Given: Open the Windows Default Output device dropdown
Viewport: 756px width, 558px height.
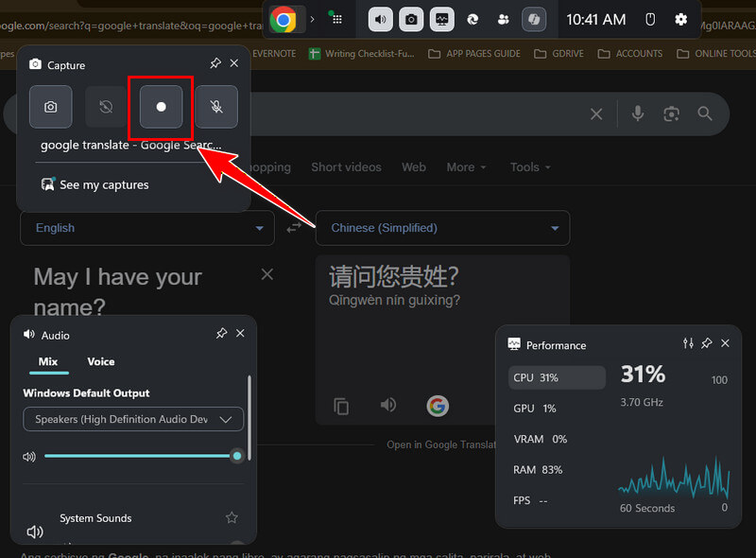Looking at the screenshot, I should tap(132, 419).
